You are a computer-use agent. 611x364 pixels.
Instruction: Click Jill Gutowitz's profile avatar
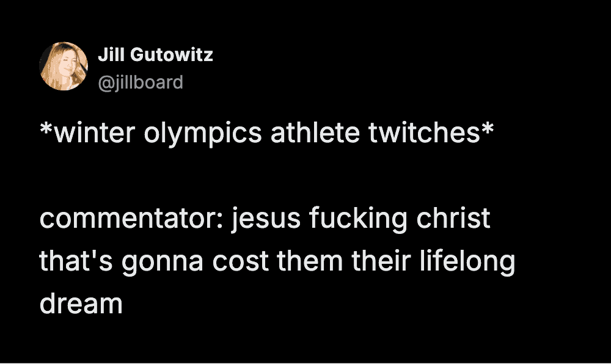point(64,67)
